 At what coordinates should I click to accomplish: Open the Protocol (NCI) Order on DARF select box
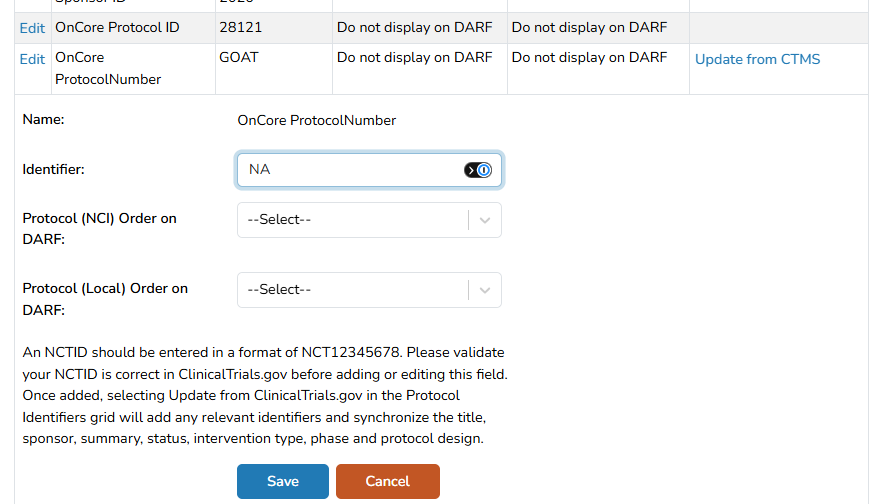pyautogui.click(x=369, y=220)
